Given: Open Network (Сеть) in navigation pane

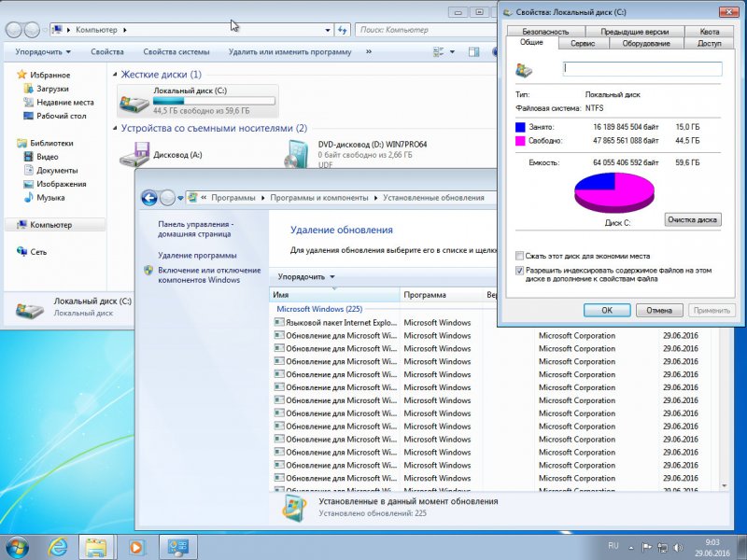Looking at the screenshot, I should coord(38,252).
